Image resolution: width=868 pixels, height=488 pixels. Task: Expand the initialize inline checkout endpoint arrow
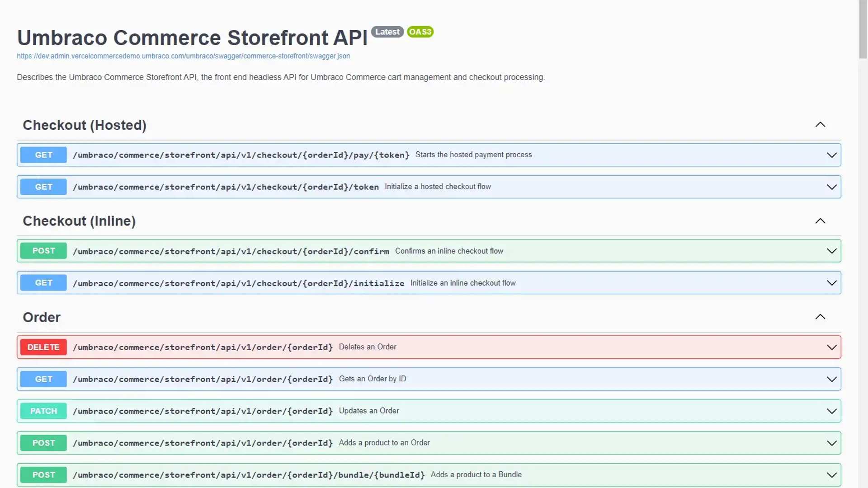coord(831,283)
